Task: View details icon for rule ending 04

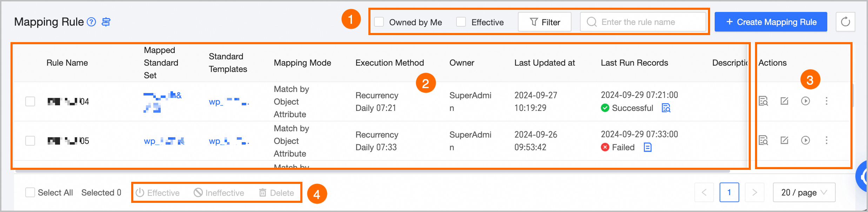Action: coord(763,101)
